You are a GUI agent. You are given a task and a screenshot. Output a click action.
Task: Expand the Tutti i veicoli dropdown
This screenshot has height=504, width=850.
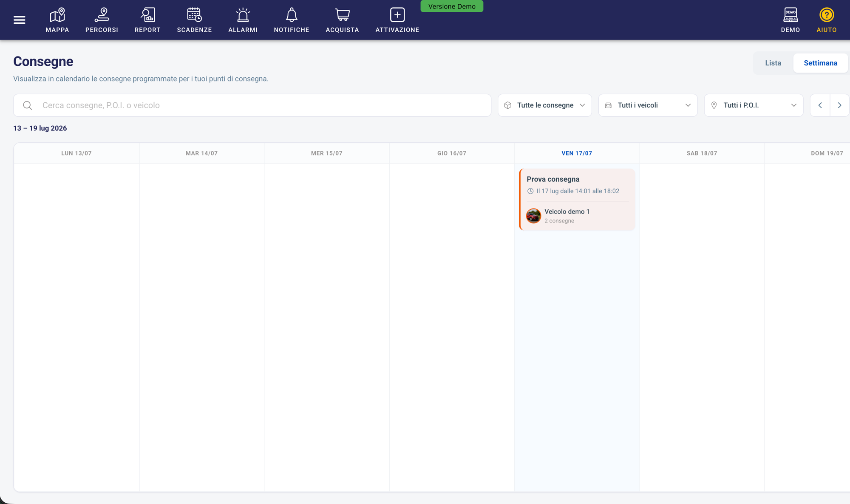point(648,105)
